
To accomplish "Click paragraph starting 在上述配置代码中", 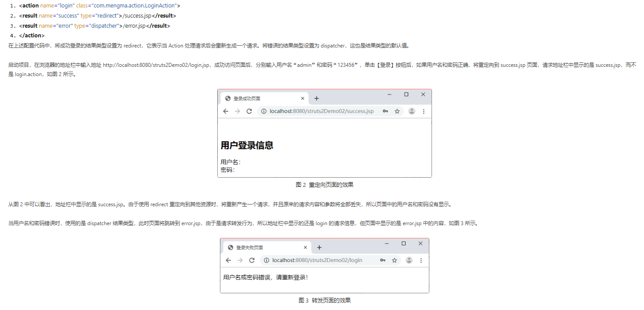I will [x=210, y=46].
